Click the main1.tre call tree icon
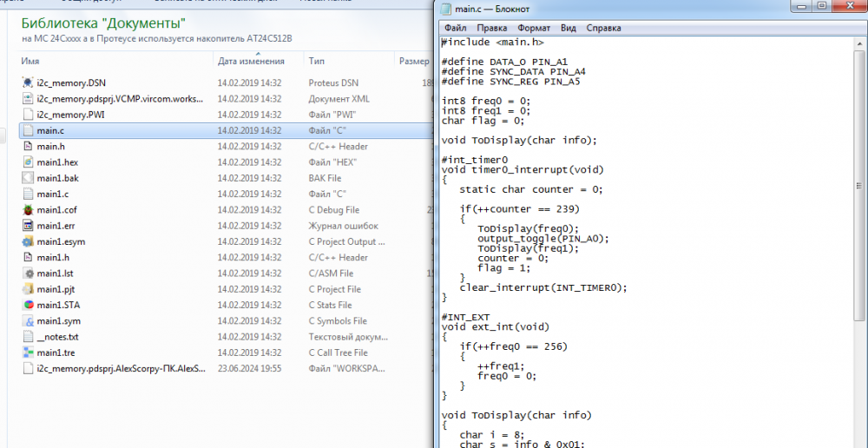 29,353
